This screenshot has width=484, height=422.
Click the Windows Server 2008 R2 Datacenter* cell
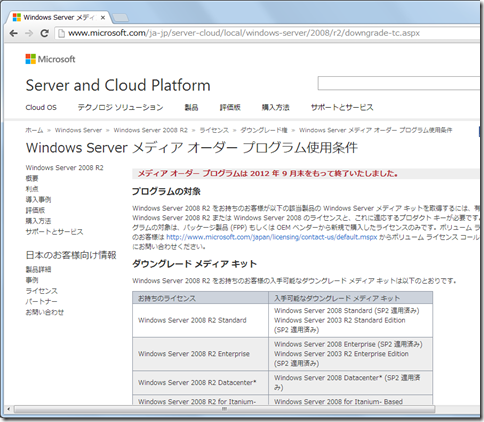click(x=200, y=383)
